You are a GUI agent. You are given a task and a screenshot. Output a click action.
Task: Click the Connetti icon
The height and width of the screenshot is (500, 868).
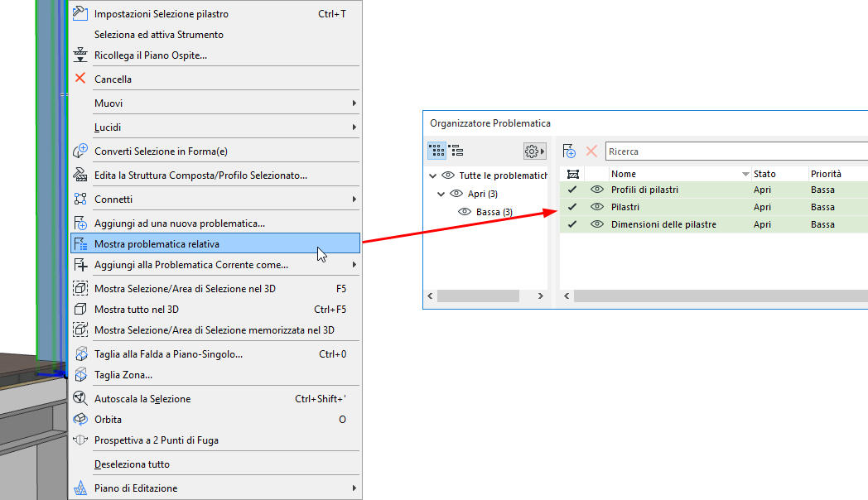(80, 199)
